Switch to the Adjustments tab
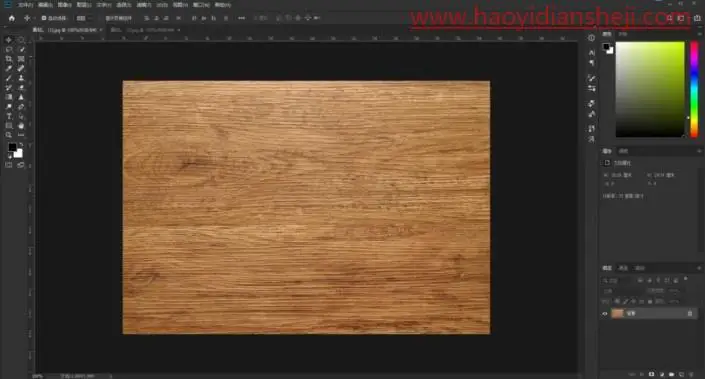Screen dimensions: 705x379 tap(623, 151)
